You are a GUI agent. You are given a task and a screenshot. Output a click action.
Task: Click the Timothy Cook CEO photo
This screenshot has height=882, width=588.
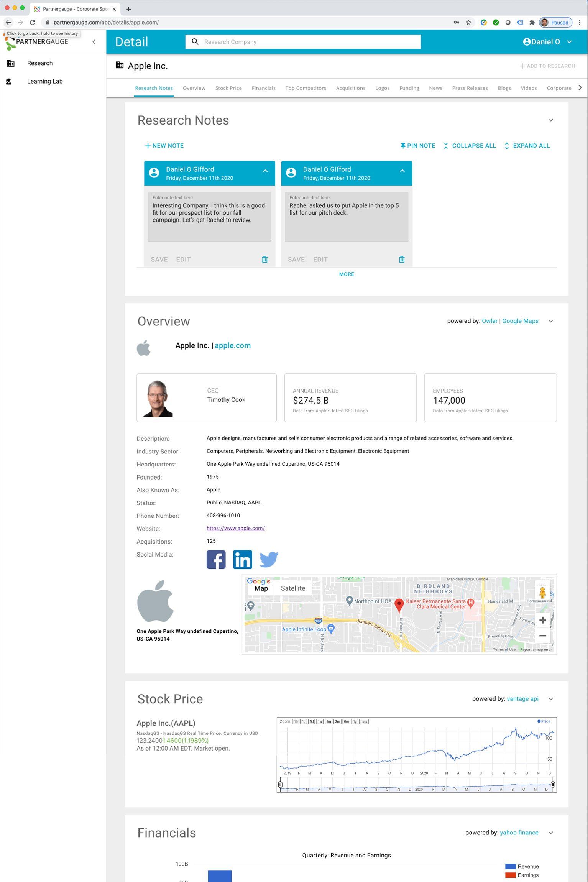(158, 398)
